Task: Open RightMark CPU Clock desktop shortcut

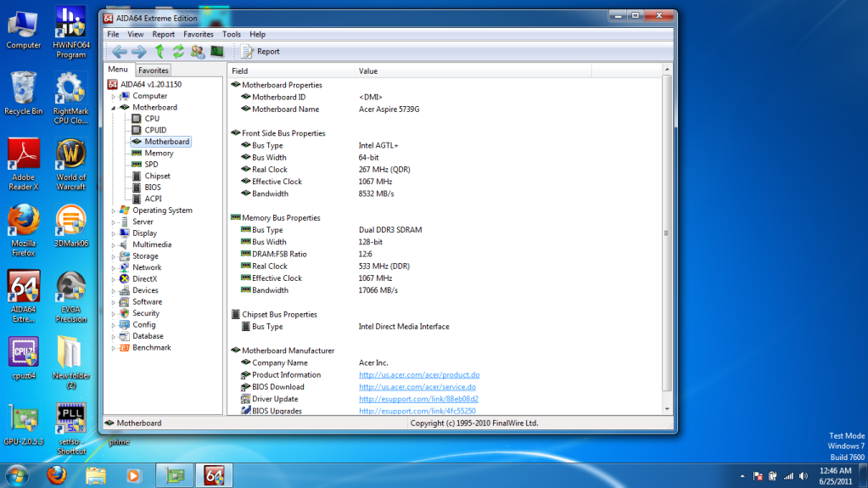Action: click(x=71, y=98)
